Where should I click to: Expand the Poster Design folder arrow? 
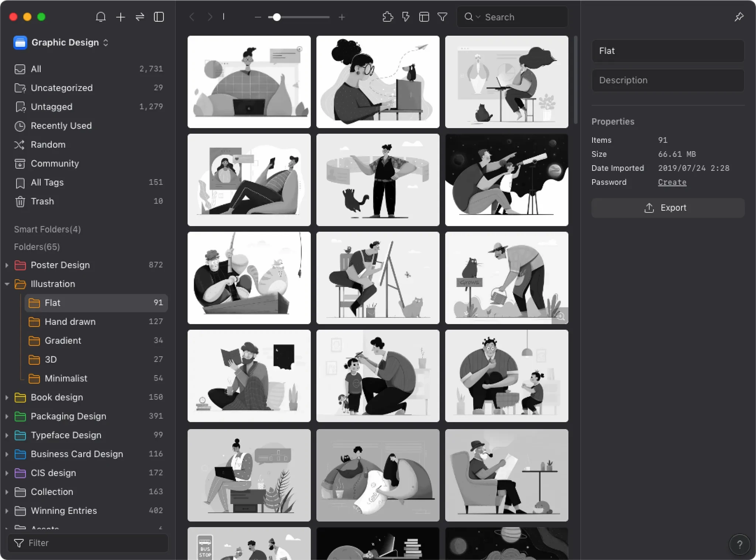(x=7, y=265)
